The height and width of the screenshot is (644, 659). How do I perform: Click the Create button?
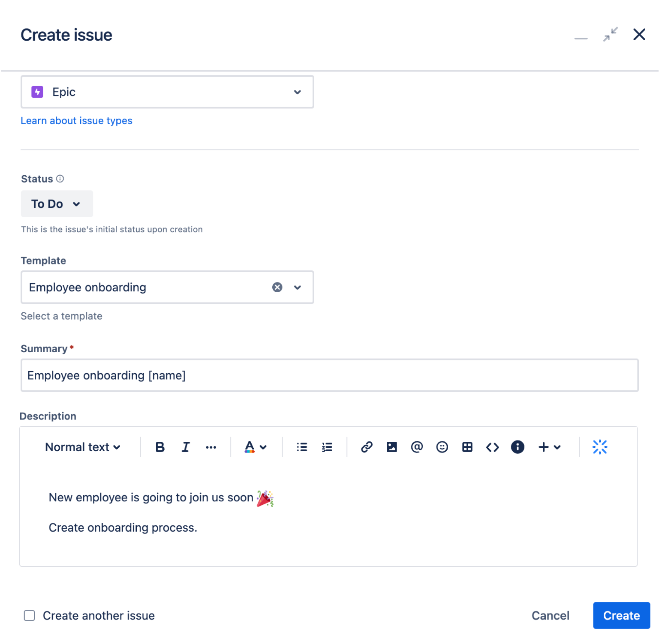pos(621,615)
